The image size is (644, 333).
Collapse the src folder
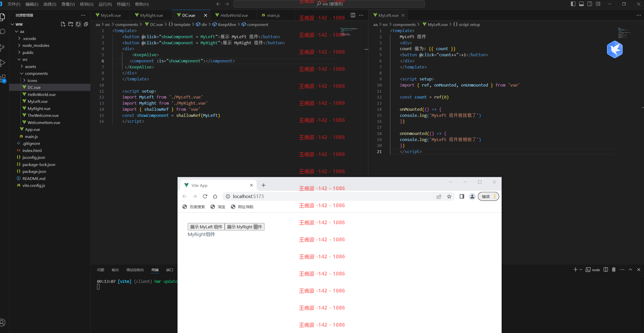[19, 59]
